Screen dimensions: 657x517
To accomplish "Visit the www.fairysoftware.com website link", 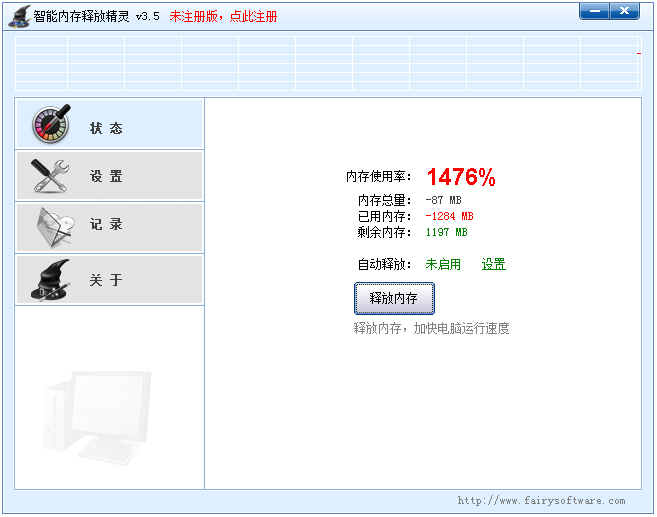I will [541, 501].
